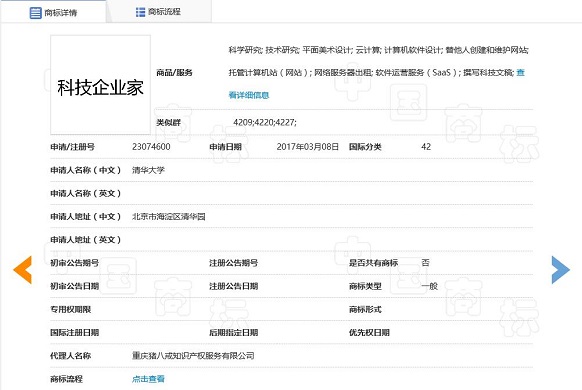Select international class value 42
Viewport: 582px width, 390px height.
(426, 147)
